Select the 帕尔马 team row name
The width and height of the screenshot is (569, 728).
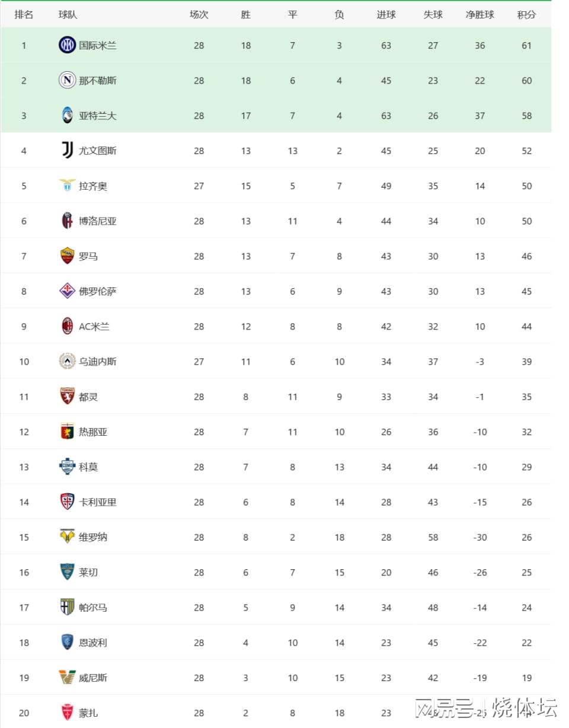point(93,608)
